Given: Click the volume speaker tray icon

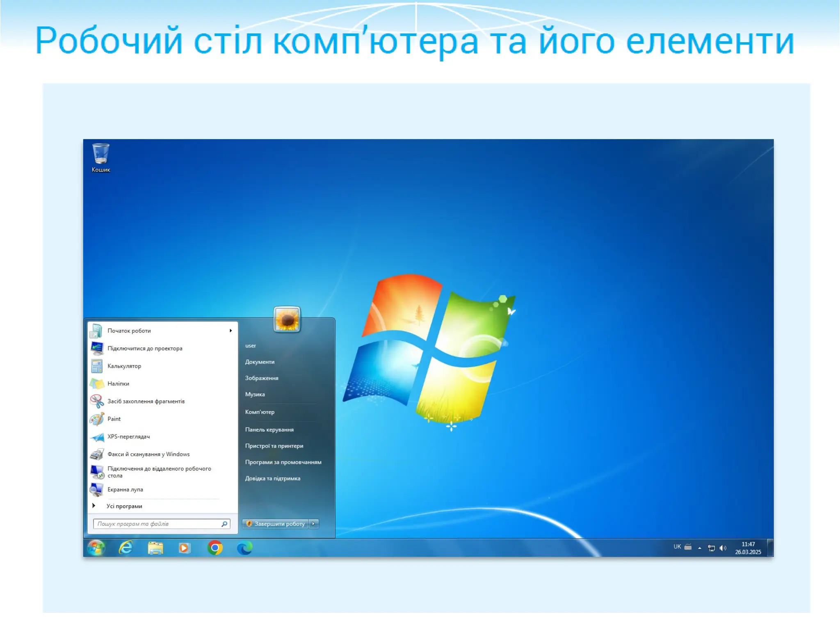Looking at the screenshot, I should (723, 548).
